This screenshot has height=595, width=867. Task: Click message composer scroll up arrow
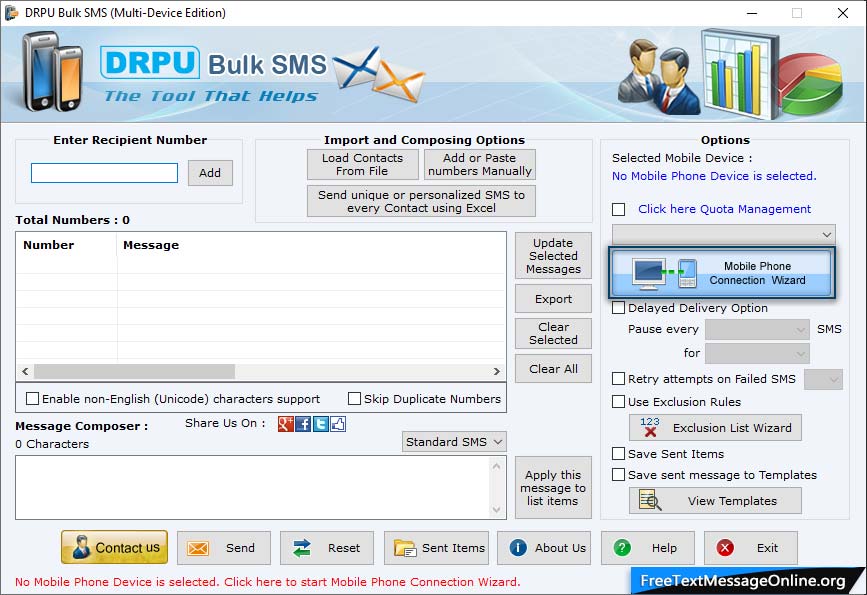coord(497,466)
